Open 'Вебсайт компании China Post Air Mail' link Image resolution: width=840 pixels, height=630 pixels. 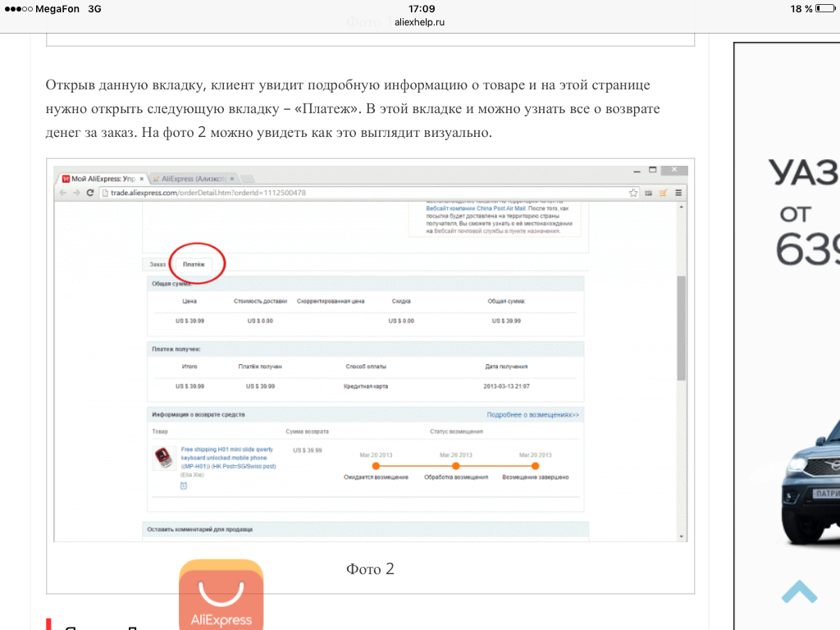(x=475, y=208)
